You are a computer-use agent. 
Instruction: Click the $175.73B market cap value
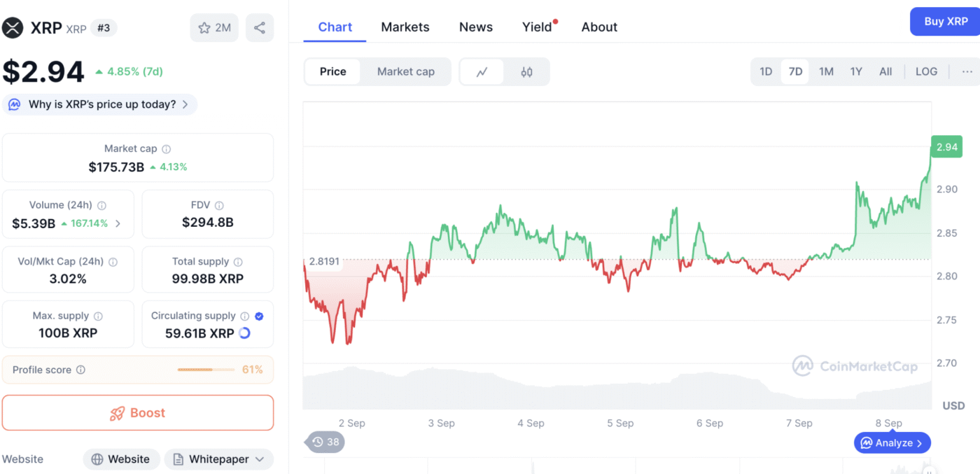click(x=116, y=167)
